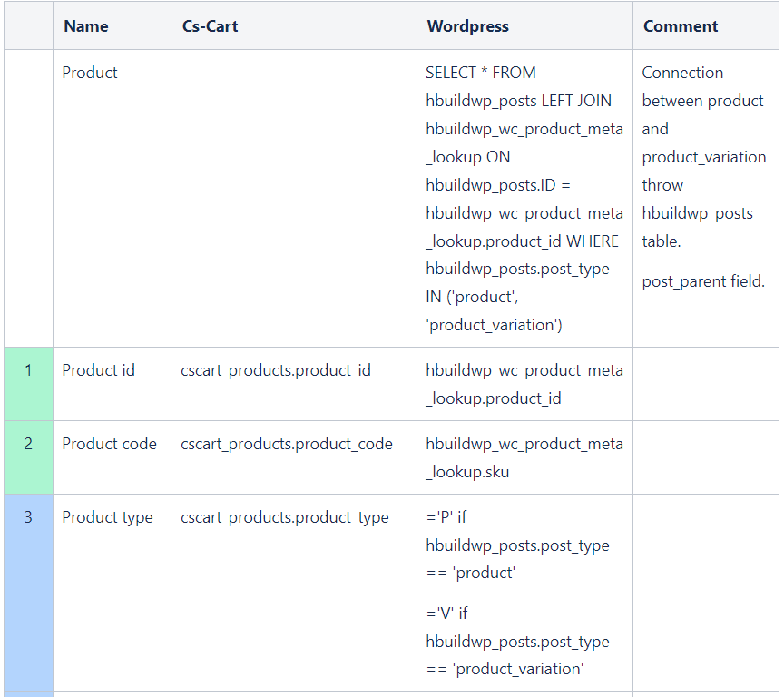Click the blue row number 3 cell
Viewport: 784px width, 697px height.
(x=28, y=517)
